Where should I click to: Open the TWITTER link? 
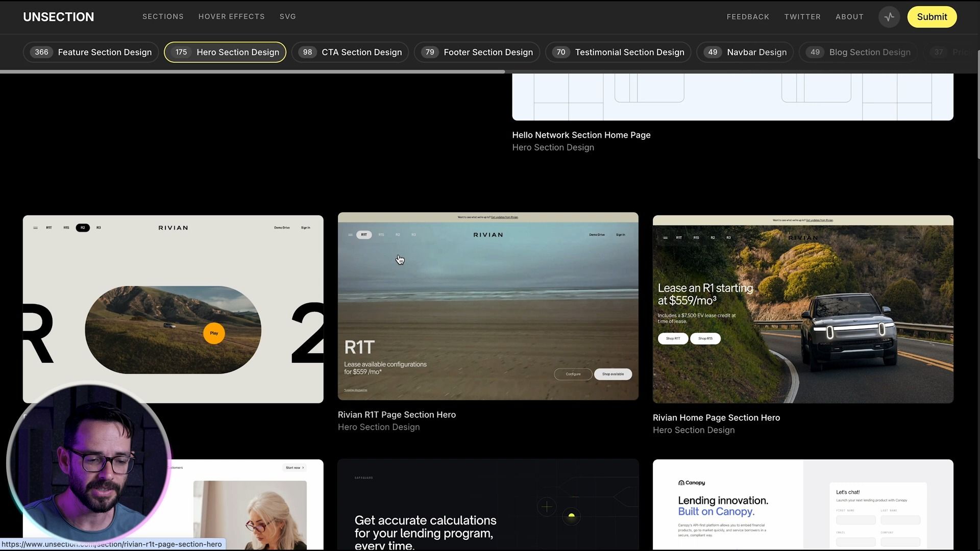point(802,17)
